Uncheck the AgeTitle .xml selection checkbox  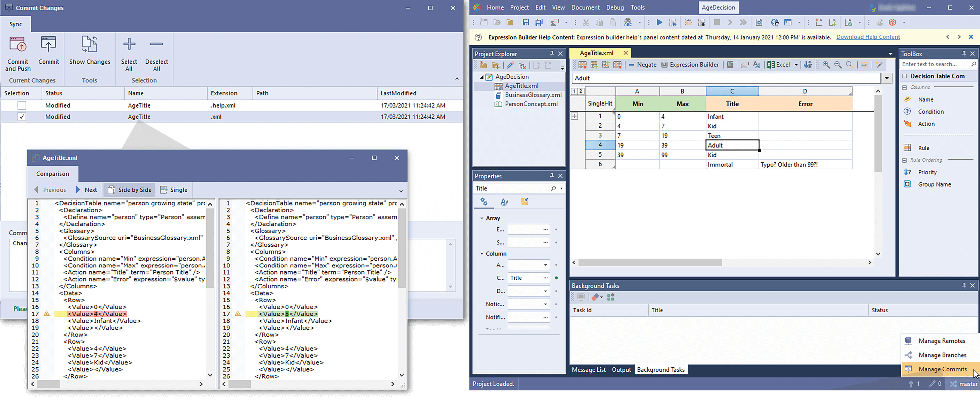click(x=22, y=117)
